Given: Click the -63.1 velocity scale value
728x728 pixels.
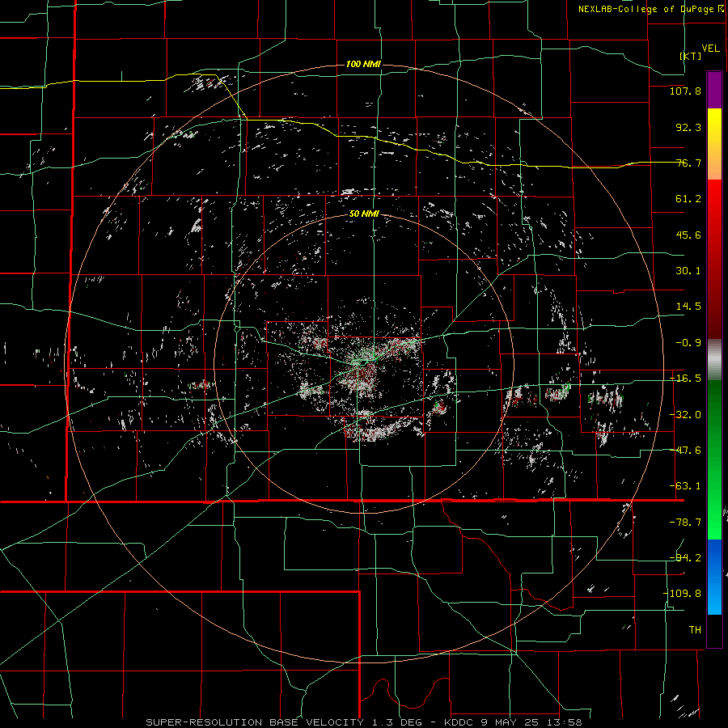Looking at the screenshot, I should click(685, 486).
